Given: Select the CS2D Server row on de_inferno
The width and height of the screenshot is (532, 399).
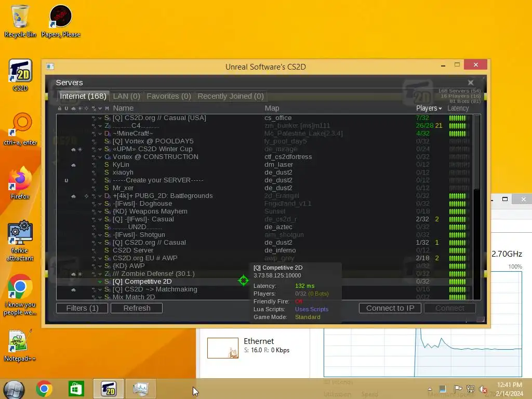Looking at the screenshot, I should point(263,250).
